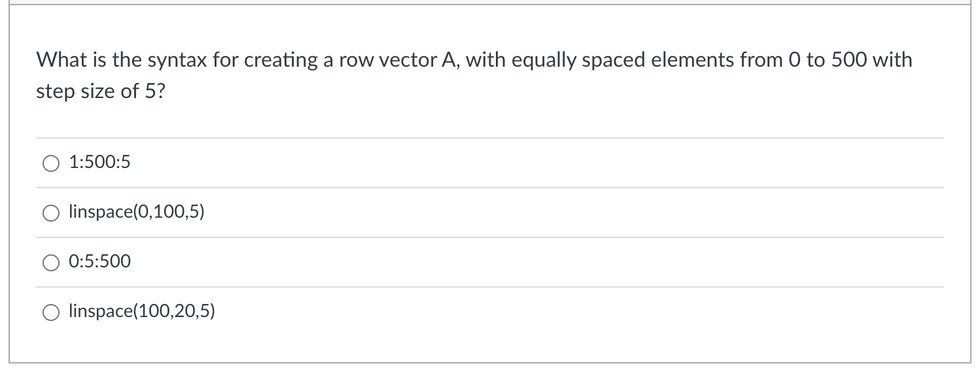Click empty space right of 1:500:5 row
980x372 pixels.
pos(536,163)
